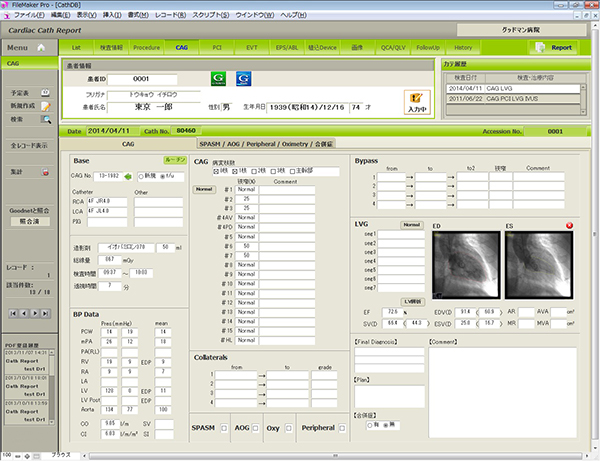Click the 入力中 edit status icon
The image size is (600, 461).
[x=417, y=100]
